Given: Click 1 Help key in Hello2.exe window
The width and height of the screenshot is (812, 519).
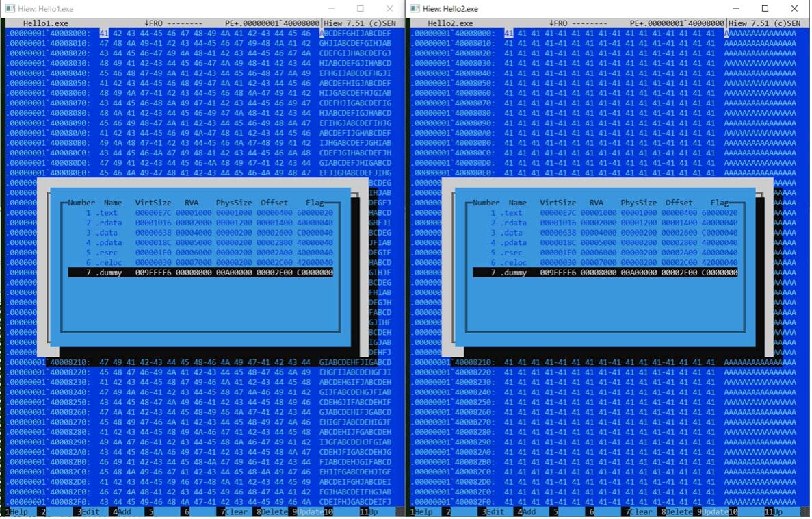Looking at the screenshot, I should [423, 511].
